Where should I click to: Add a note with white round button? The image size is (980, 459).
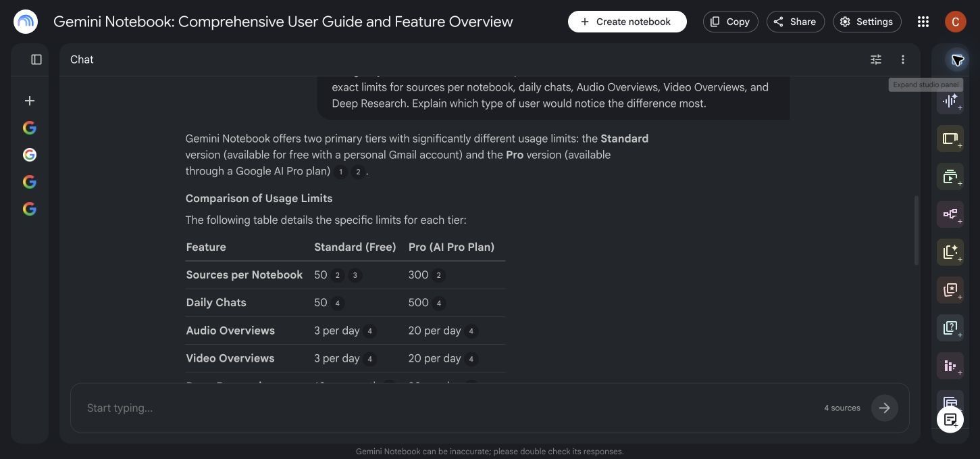[x=950, y=419]
